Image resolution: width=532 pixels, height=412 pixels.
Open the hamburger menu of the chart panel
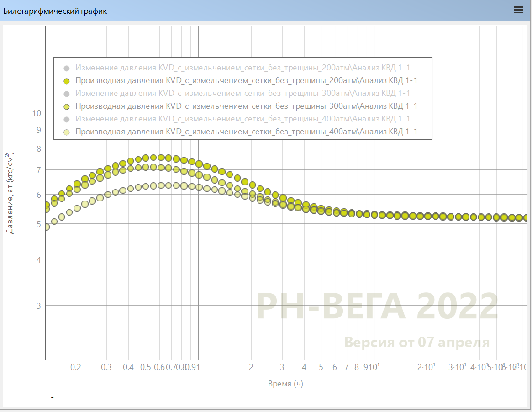(518, 10)
